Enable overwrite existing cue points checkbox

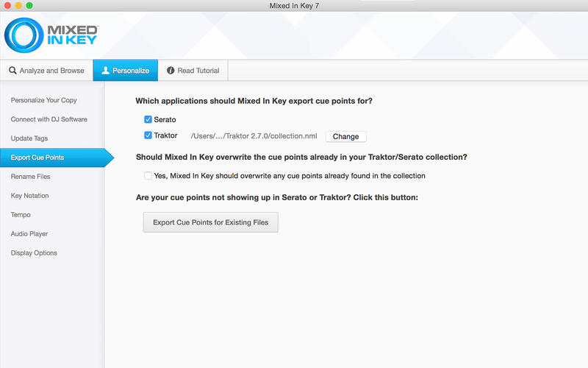[x=148, y=175]
